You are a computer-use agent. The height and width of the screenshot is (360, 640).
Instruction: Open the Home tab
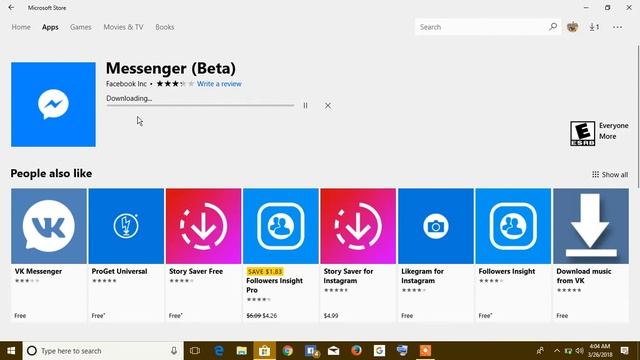[x=21, y=27]
